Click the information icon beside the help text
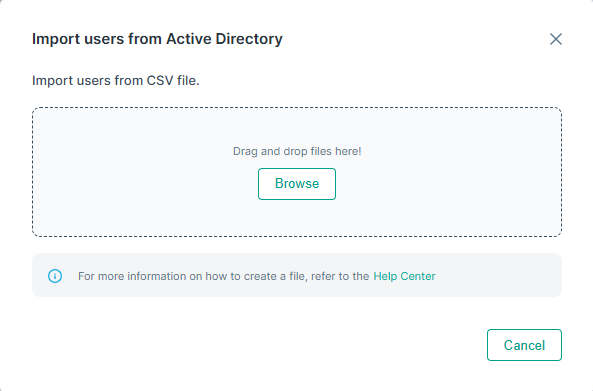 (x=55, y=276)
